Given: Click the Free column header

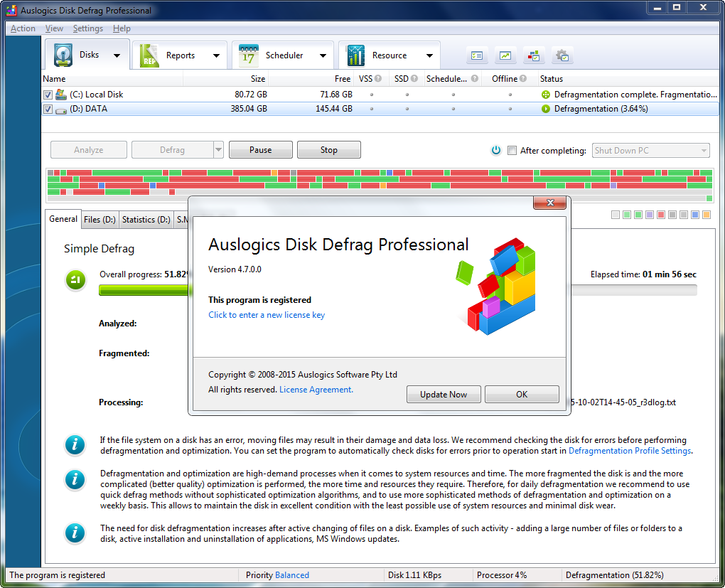Looking at the screenshot, I should (x=311, y=79).
